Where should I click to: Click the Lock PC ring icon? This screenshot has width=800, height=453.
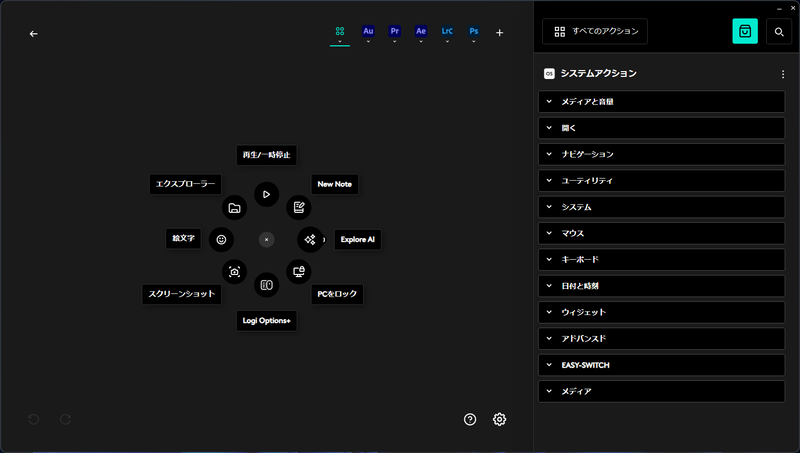click(x=298, y=271)
